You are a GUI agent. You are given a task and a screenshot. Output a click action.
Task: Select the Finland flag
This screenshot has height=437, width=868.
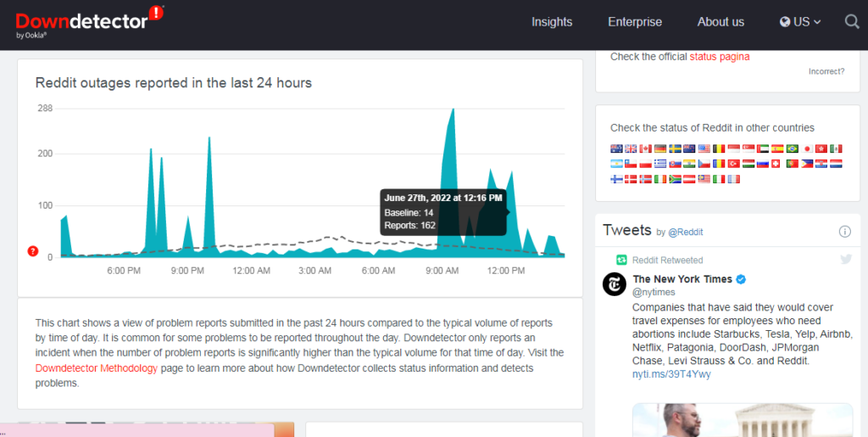(x=617, y=179)
